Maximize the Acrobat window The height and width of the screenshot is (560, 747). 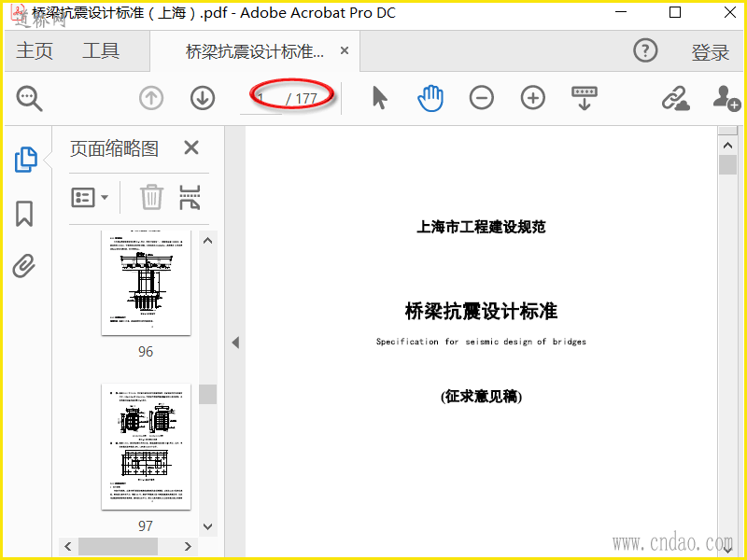point(675,12)
